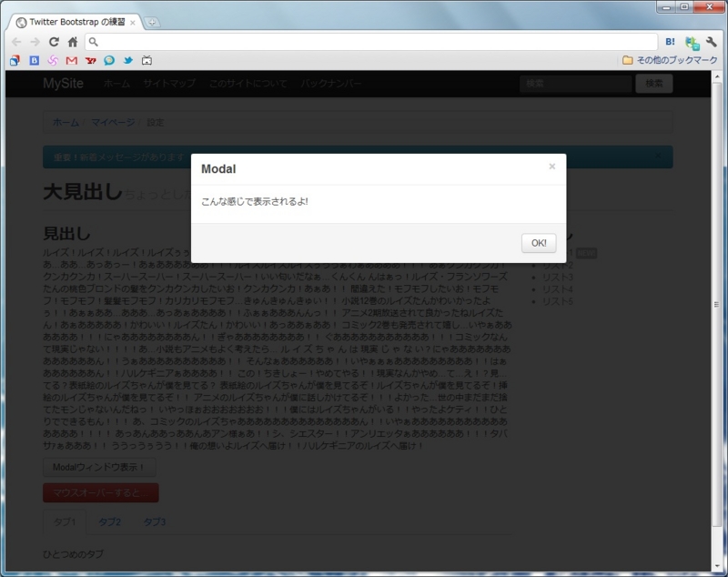Open ホーム in the navbar

116,84
